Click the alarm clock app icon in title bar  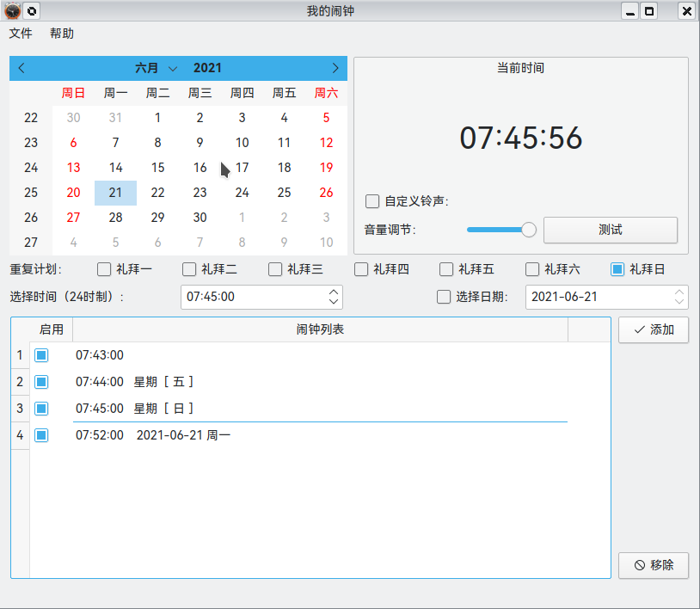12,11
